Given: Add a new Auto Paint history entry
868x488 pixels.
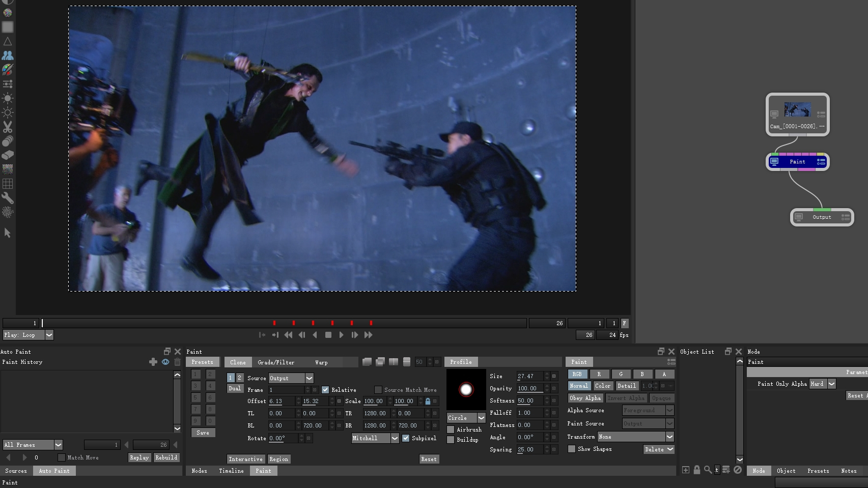Looking at the screenshot, I should point(153,362).
